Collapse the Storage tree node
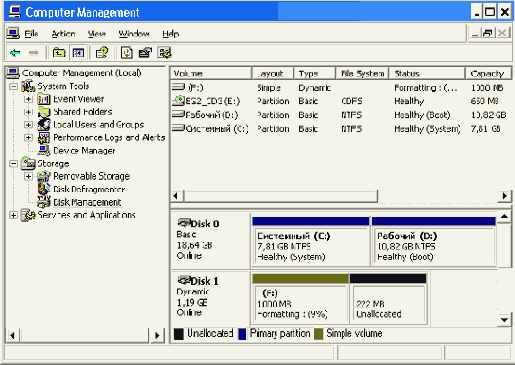This screenshot has height=365, width=515. coord(13,164)
